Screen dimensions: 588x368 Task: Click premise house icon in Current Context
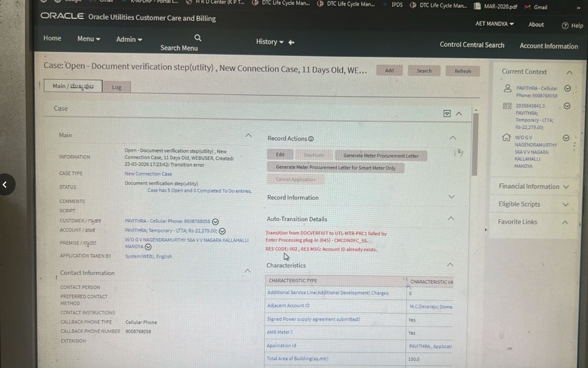point(506,138)
